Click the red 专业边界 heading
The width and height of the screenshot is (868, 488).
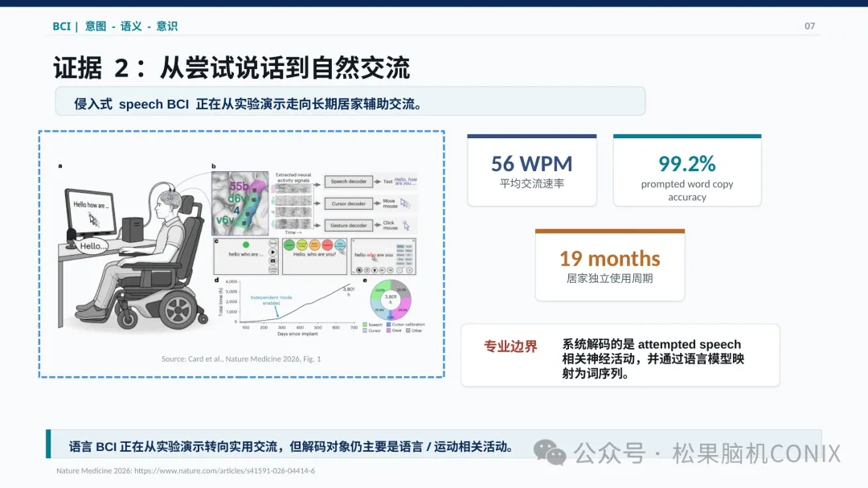tap(510, 347)
